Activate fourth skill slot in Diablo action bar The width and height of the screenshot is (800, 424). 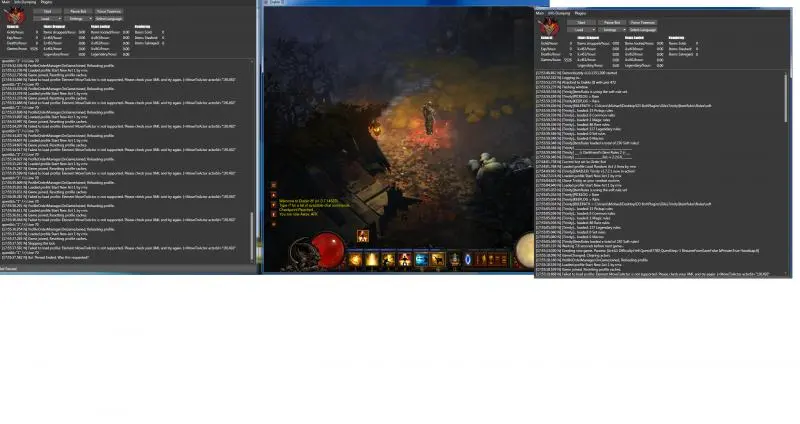pyautogui.click(x=405, y=260)
